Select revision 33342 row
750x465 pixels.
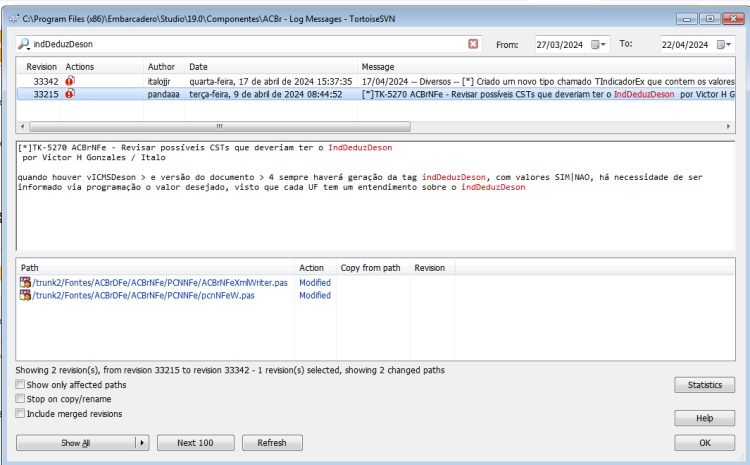point(375,81)
